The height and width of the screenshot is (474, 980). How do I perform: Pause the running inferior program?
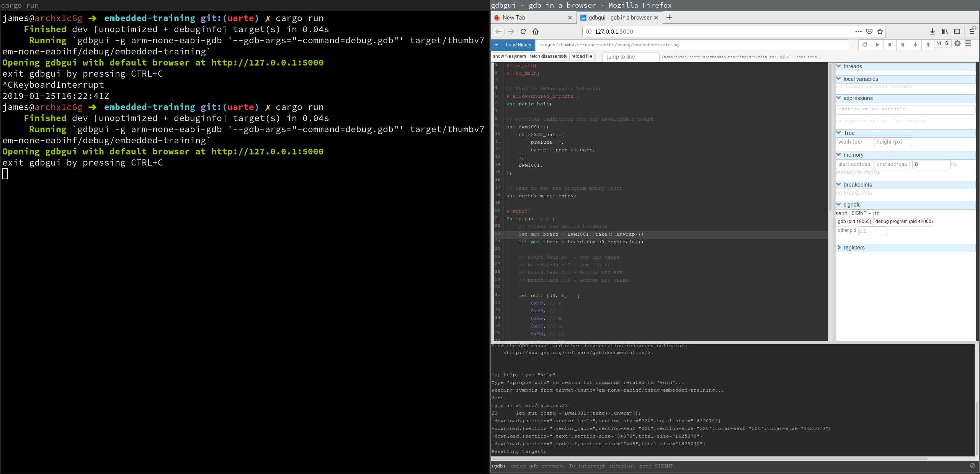(890, 44)
